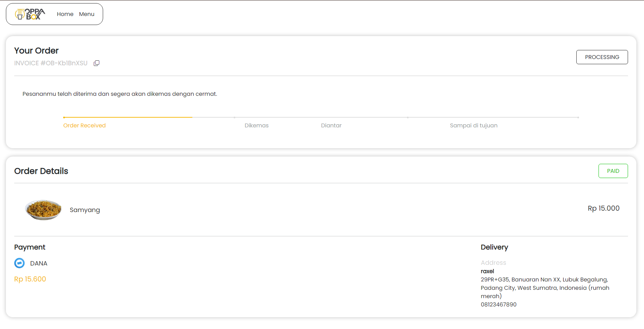
Task: Select the Order Received step
Action: click(x=84, y=126)
